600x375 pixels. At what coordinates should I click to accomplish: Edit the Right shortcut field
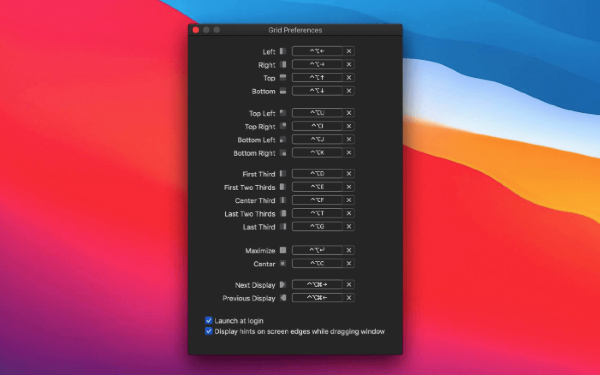[317, 64]
